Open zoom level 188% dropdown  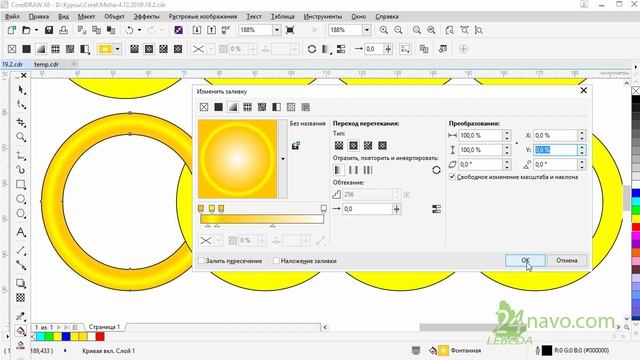[276, 30]
